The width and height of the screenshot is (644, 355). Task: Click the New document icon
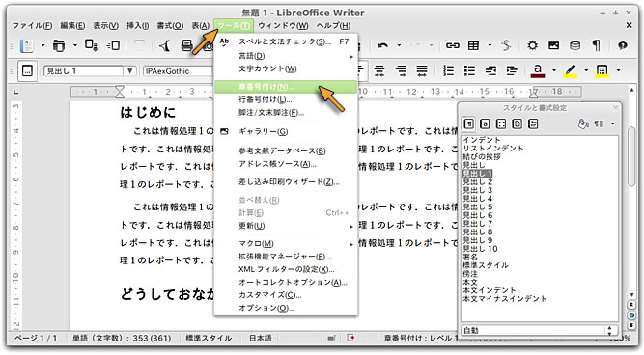27,45
